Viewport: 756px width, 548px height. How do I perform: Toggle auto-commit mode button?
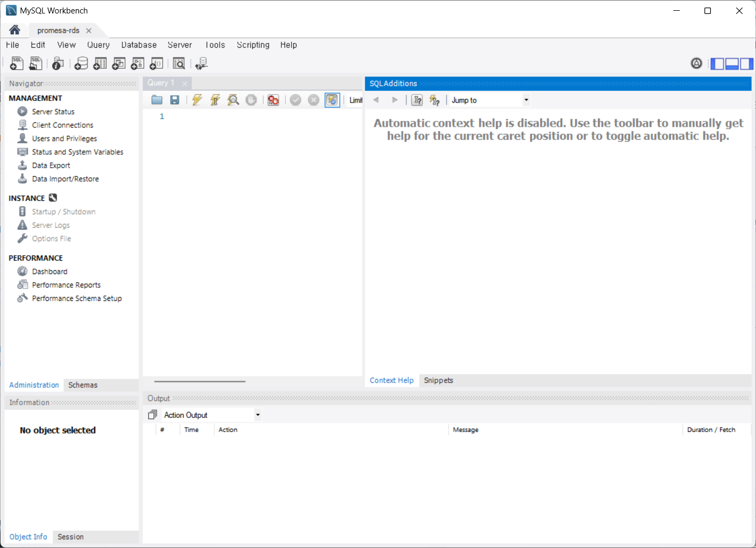click(332, 100)
